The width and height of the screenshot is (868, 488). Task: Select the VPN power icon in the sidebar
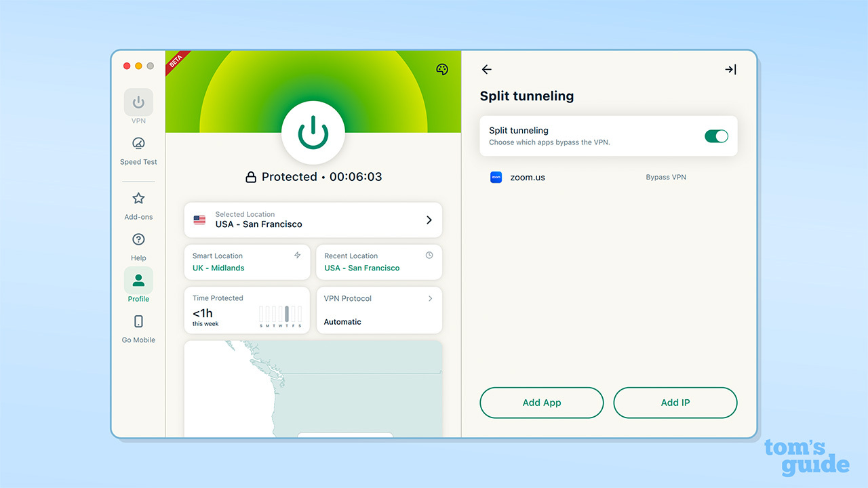pyautogui.click(x=138, y=102)
